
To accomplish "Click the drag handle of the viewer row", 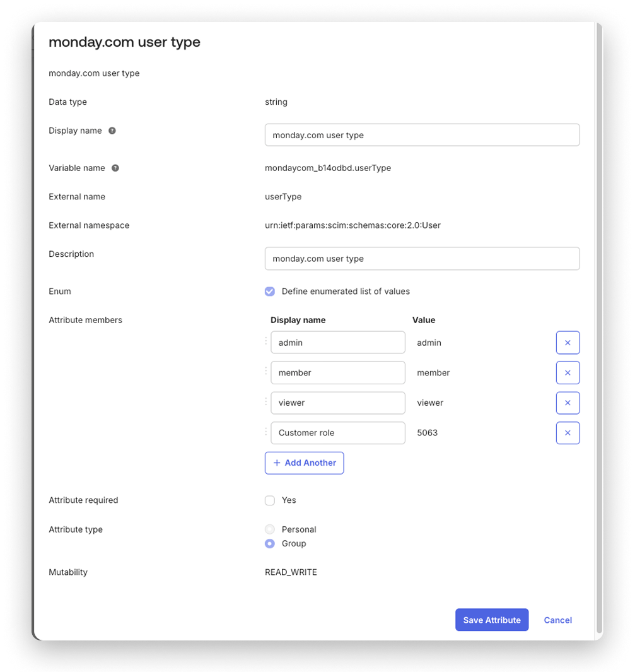I will pyautogui.click(x=266, y=401).
